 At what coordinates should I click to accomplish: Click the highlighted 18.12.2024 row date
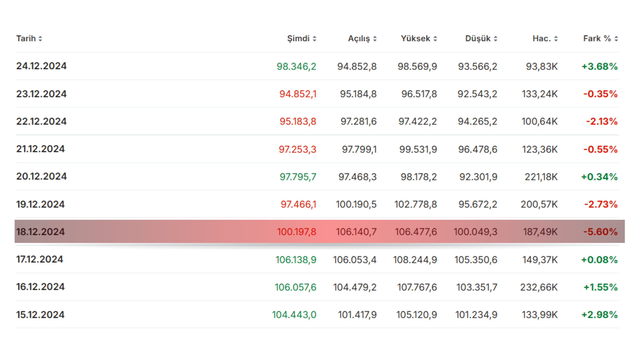pyautogui.click(x=41, y=232)
